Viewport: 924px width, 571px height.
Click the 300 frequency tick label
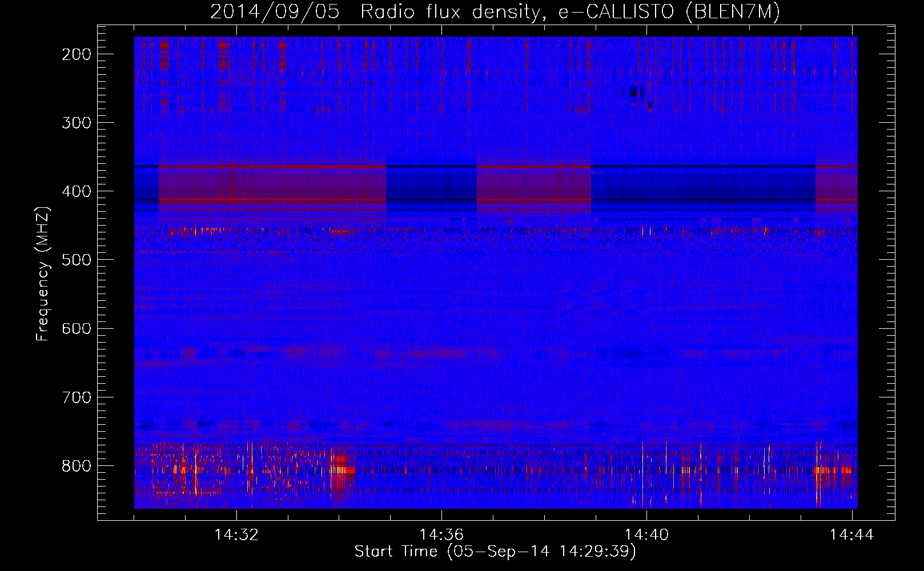tap(76, 123)
